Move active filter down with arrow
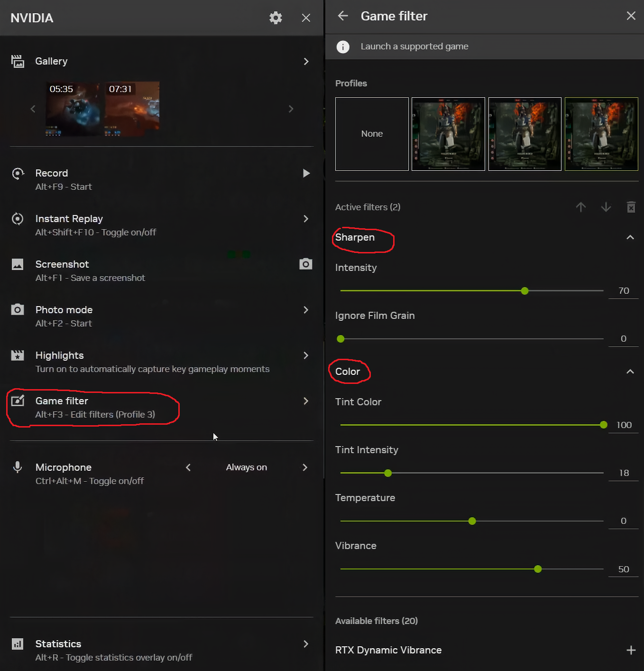 pos(606,207)
